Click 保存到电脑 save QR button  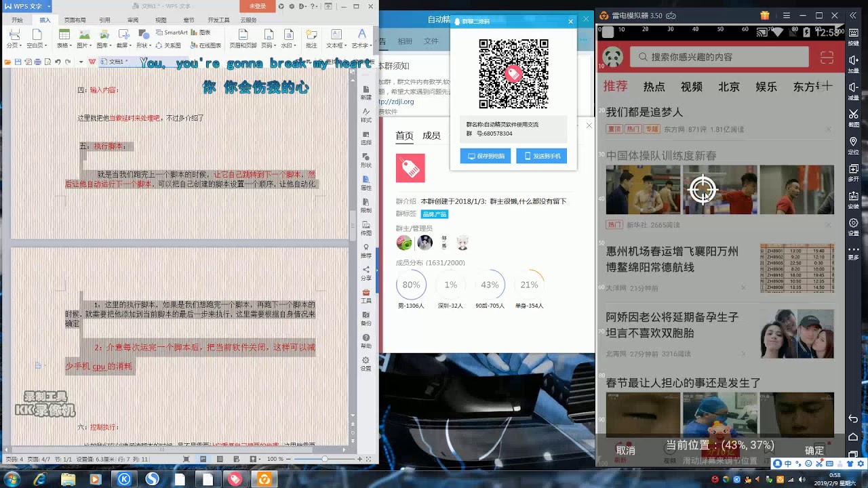pyautogui.click(x=486, y=156)
